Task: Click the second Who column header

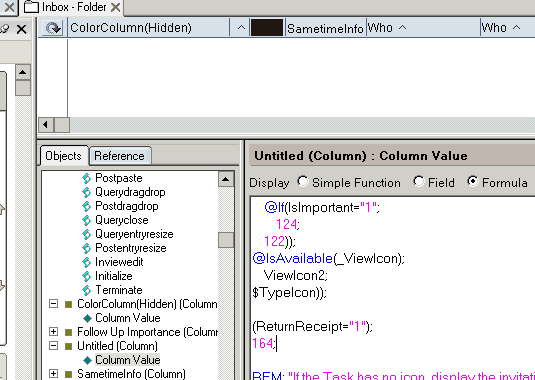Action: click(x=507, y=28)
